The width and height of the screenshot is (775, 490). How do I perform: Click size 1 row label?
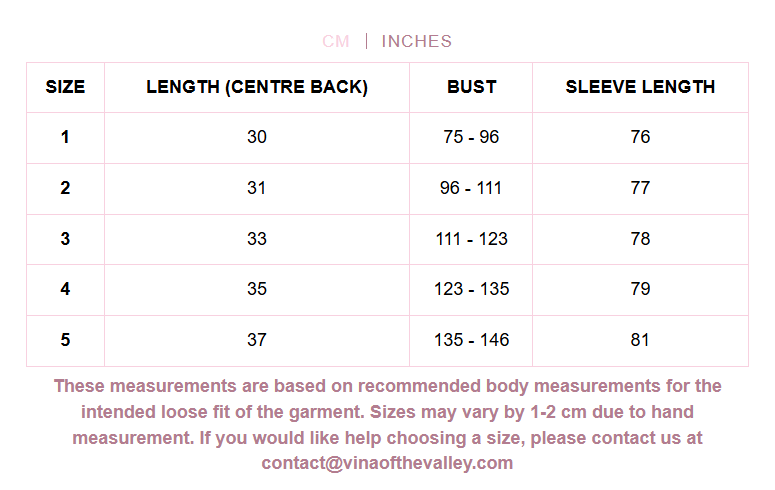point(65,137)
